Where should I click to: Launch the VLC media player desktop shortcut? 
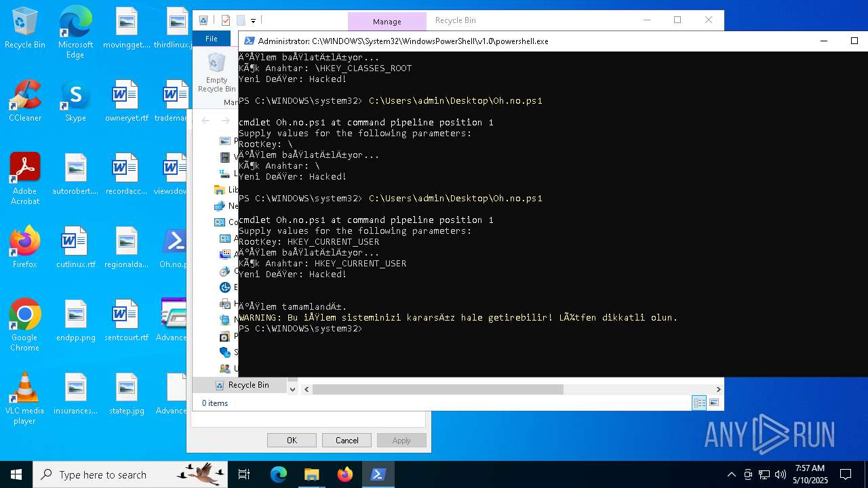(x=25, y=399)
